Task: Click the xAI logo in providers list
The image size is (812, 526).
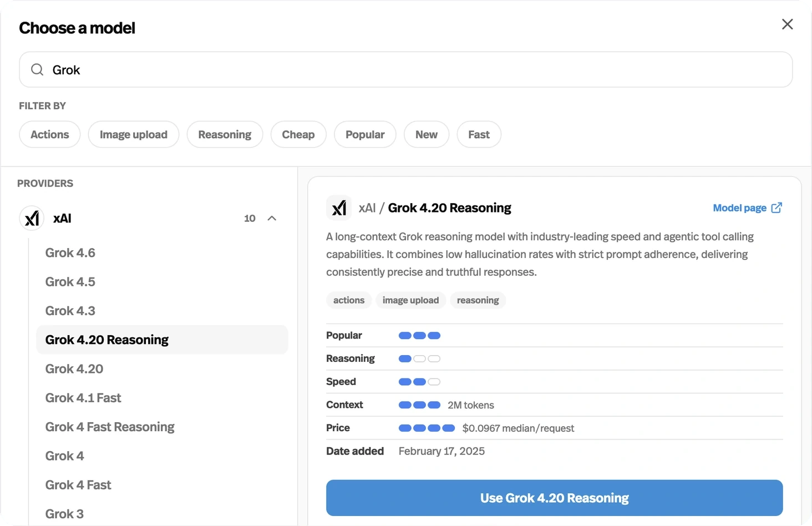Action: click(32, 218)
